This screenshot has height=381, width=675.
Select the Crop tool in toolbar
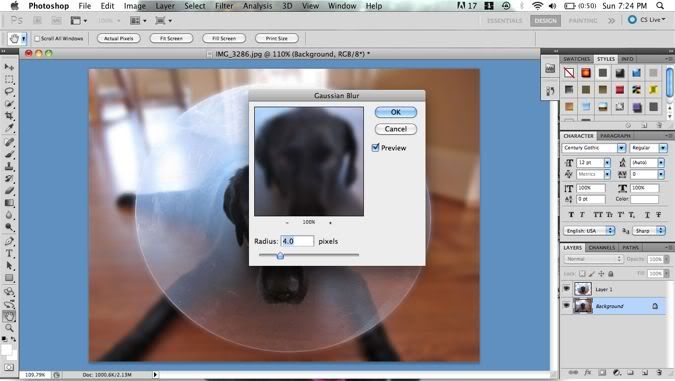(x=9, y=115)
